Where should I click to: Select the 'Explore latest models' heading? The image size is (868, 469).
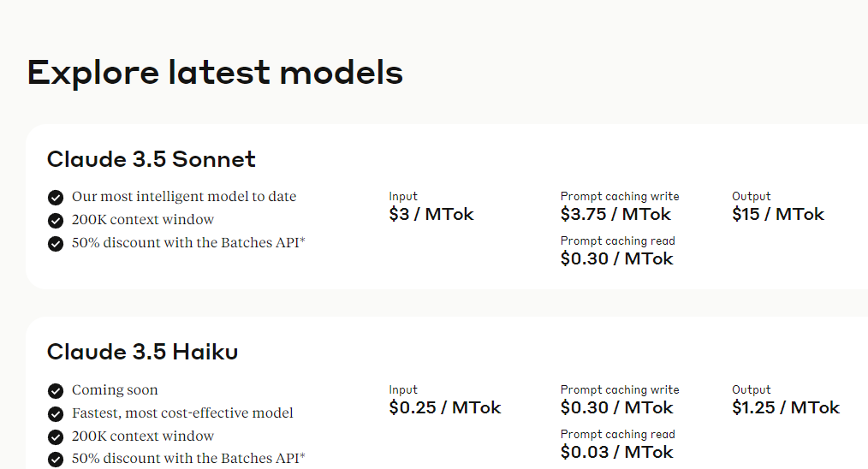[x=216, y=73]
